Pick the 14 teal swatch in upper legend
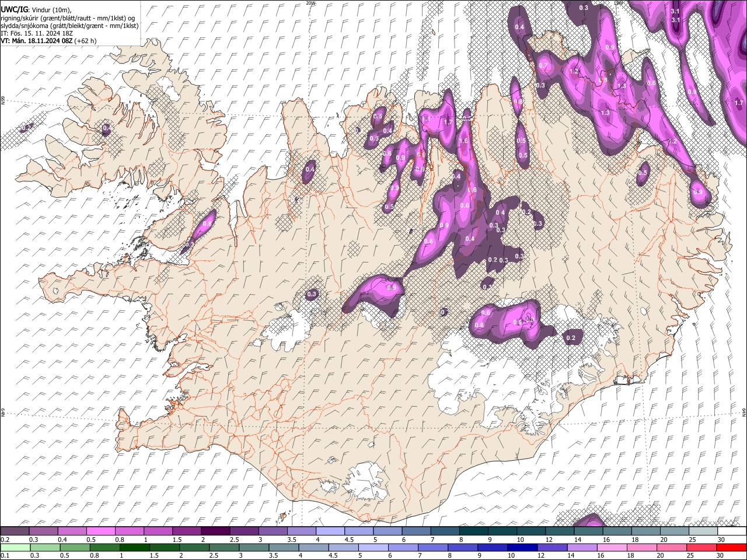Image resolution: width=747 pixels, height=560 pixels. pos(588,531)
